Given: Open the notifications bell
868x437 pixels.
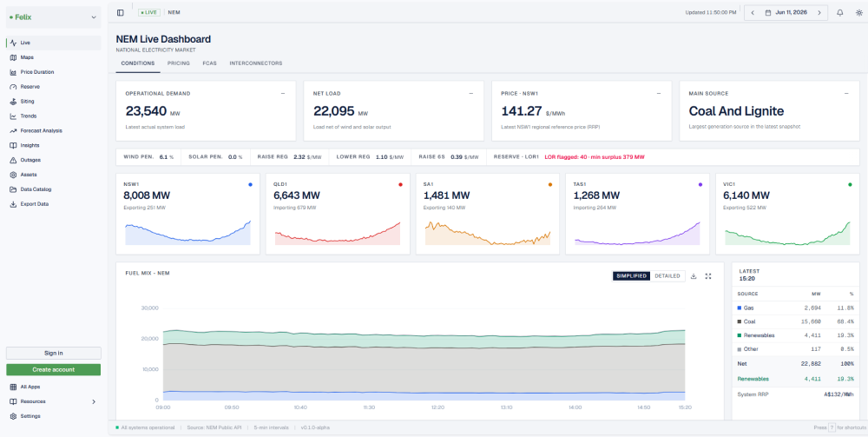Looking at the screenshot, I should tap(839, 13).
